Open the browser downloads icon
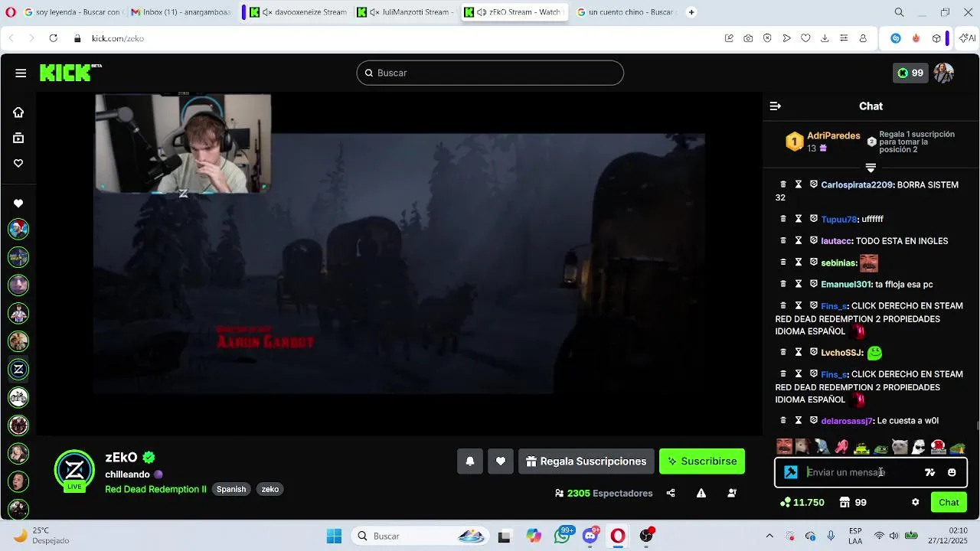This screenshot has height=551, width=980. [x=825, y=38]
